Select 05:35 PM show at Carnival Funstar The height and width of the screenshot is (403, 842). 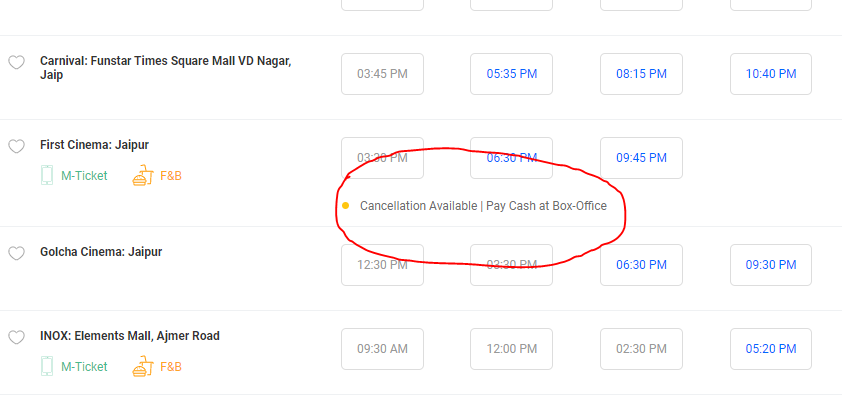(x=511, y=74)
